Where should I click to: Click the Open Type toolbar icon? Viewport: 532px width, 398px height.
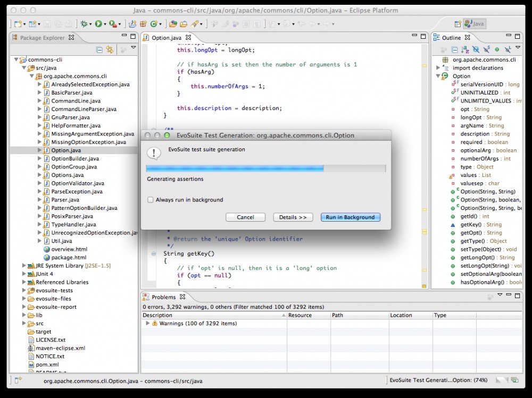tap(173, 24)
